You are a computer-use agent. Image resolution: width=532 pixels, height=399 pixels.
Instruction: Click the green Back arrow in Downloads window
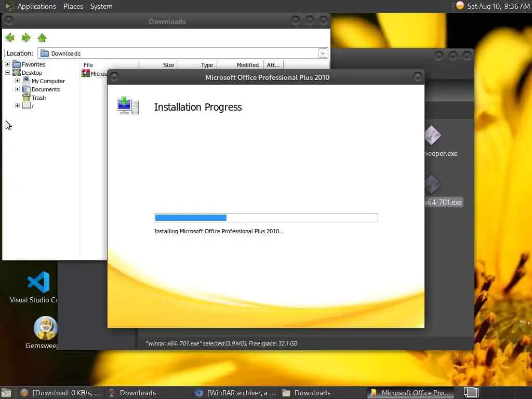pyautogui.click(x=10, y=37)
